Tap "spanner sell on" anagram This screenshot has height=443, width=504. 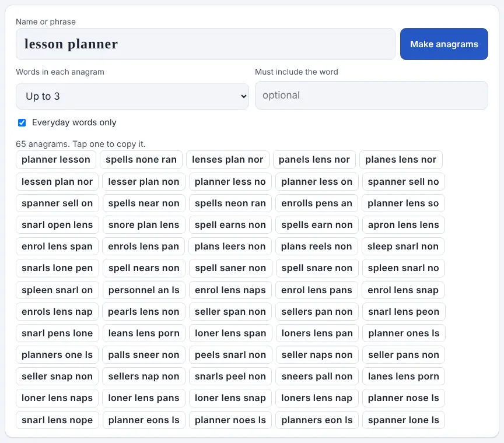coord(57,203)
